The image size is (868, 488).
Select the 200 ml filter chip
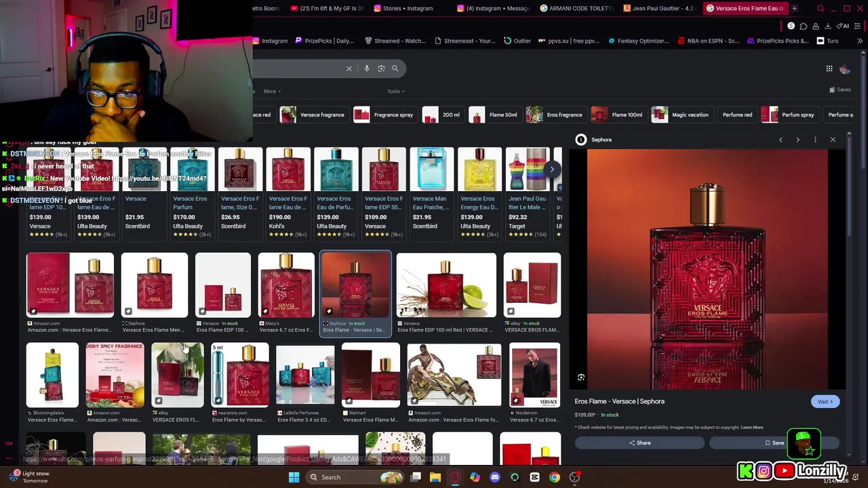click(x=443, y=115)
